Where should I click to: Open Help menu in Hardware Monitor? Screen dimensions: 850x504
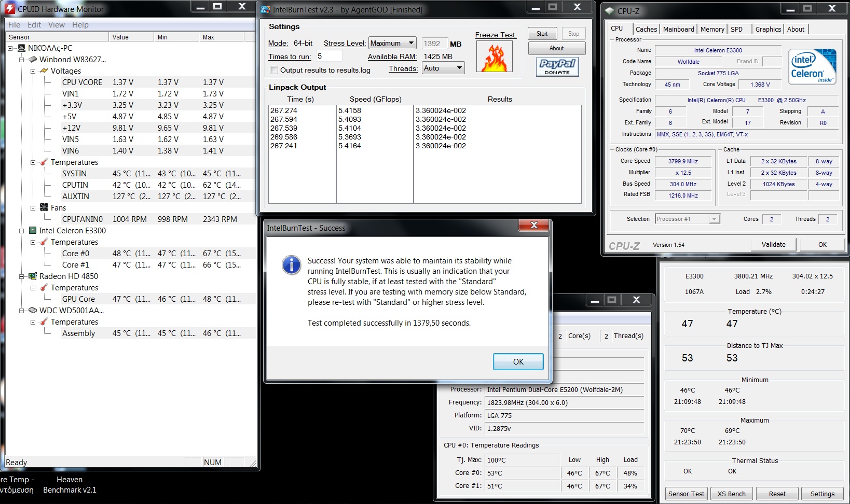tap(80, 24)
